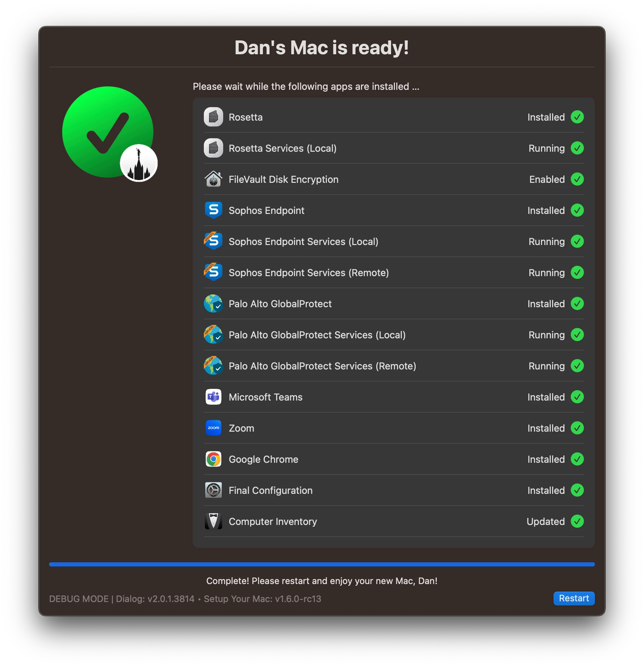Click the 'Updated' status for Computer Inventory

pos(546,522)
